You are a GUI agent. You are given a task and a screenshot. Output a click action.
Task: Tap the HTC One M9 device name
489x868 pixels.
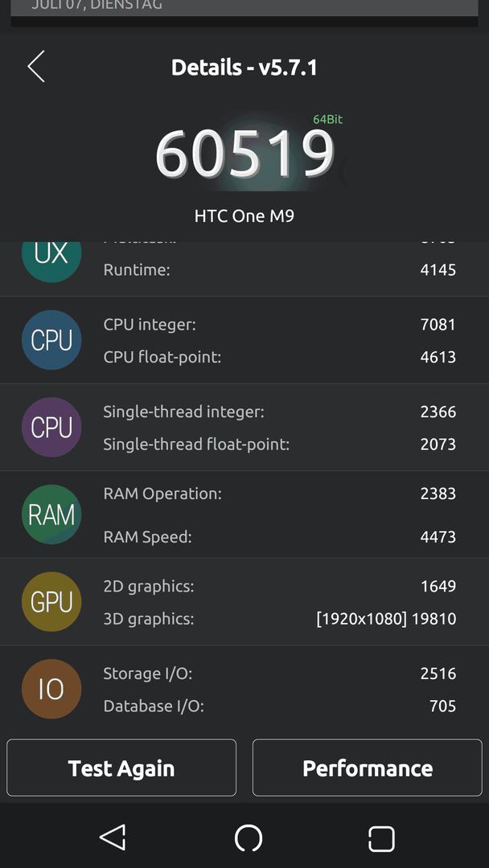coord(244,215)
